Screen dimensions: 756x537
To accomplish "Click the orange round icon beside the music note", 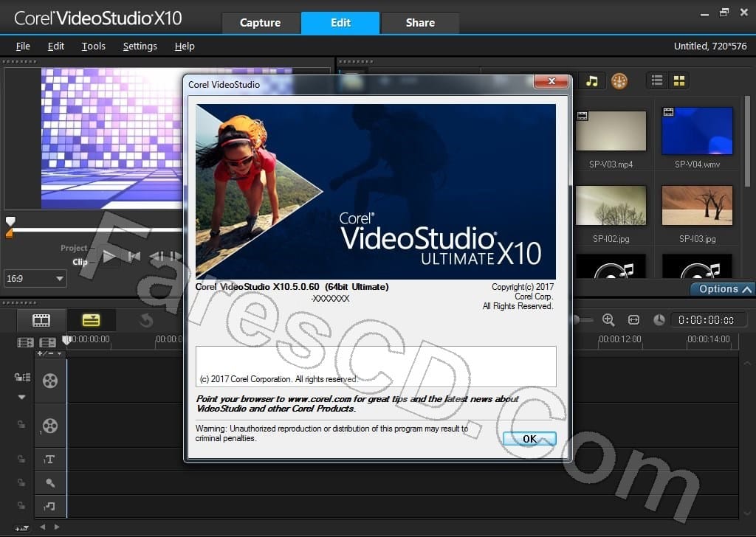I will pyautogui.click(x=619, y=81).
